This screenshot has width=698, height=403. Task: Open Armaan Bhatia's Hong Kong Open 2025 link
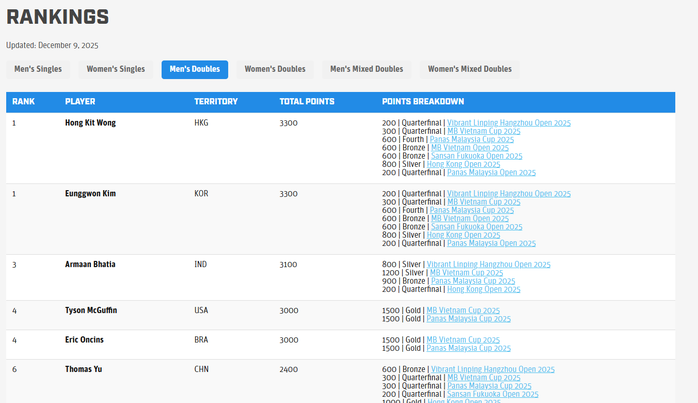(x=483, y=289)
